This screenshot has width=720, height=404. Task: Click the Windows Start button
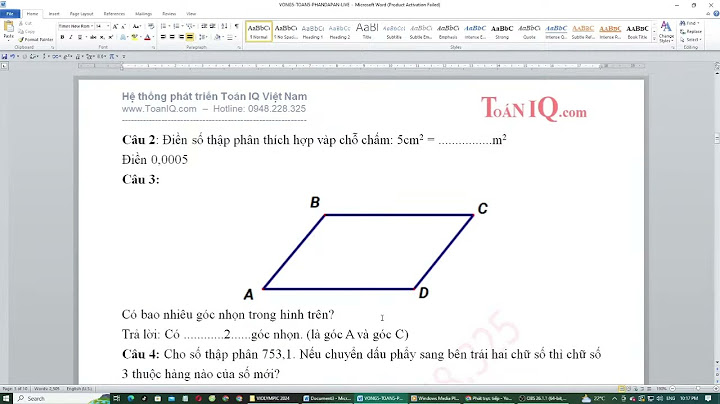coord(6,398)
